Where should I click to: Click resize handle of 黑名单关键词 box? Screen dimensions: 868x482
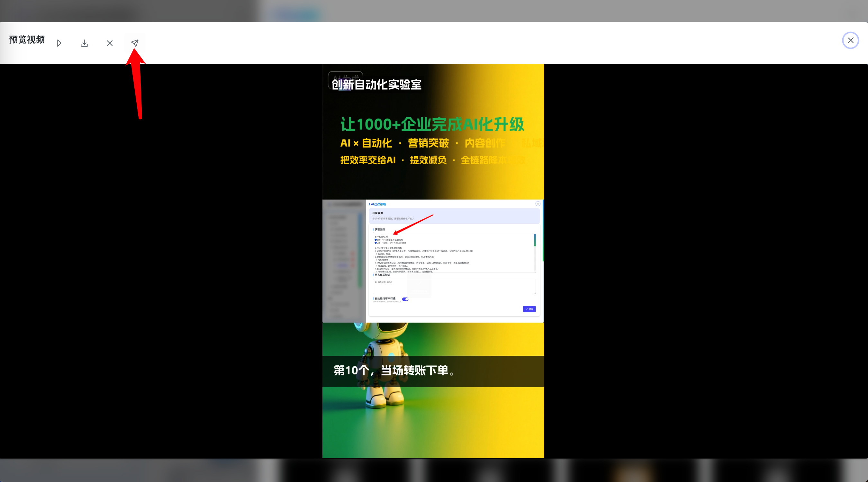[534, 293]
